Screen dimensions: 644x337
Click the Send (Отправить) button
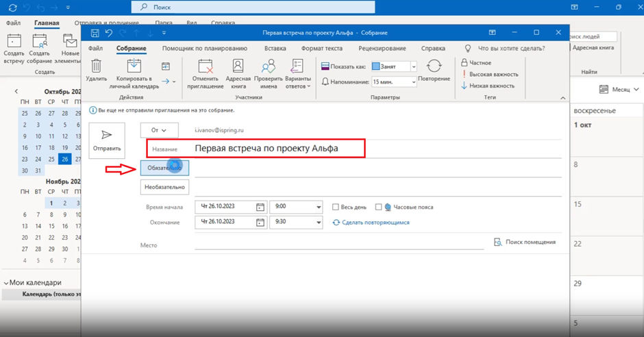pos(107,140)
